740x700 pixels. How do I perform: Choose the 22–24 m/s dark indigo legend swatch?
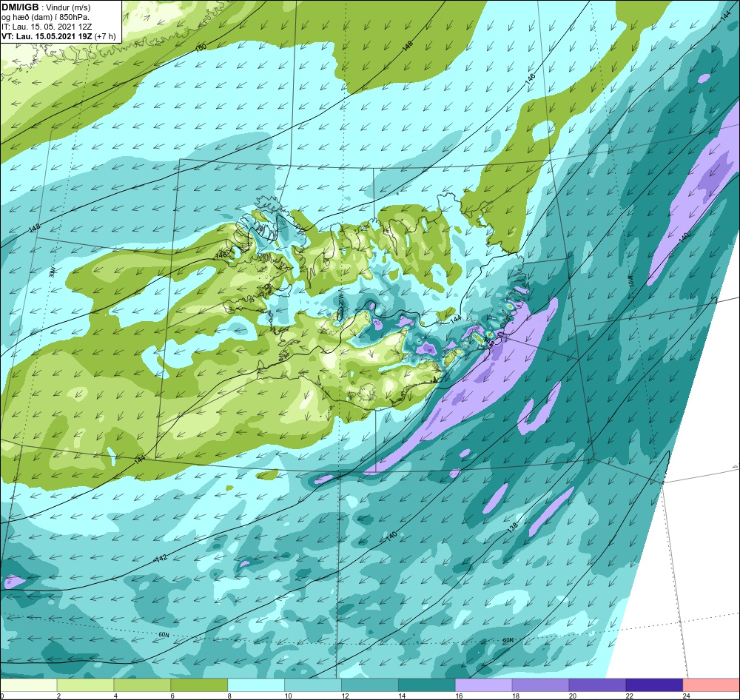[x=654, y=684]
